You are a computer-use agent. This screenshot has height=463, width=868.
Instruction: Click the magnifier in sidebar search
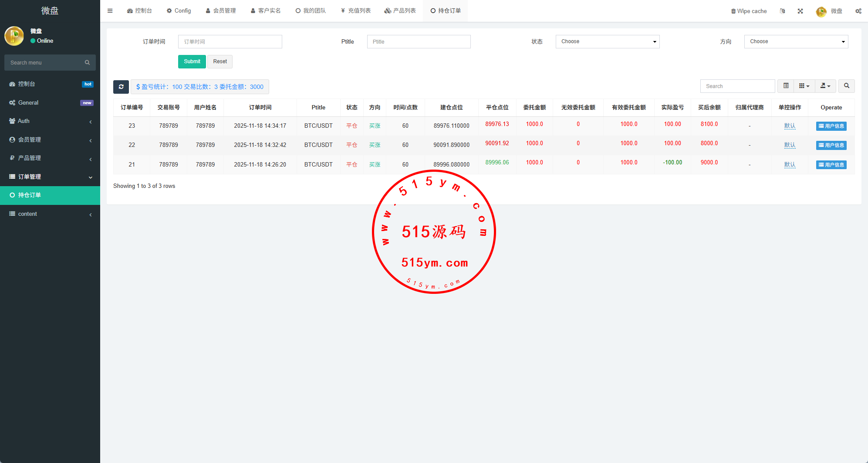coord(87,63)
